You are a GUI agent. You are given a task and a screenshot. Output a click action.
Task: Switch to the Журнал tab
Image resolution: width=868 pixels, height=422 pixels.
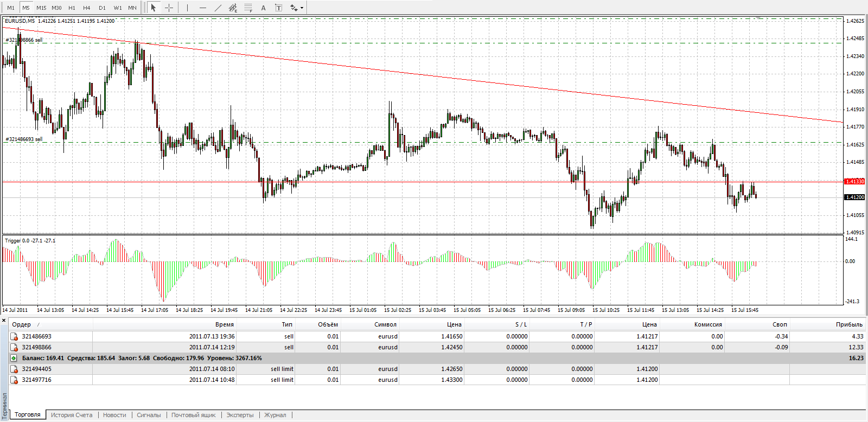coord(275,415)
